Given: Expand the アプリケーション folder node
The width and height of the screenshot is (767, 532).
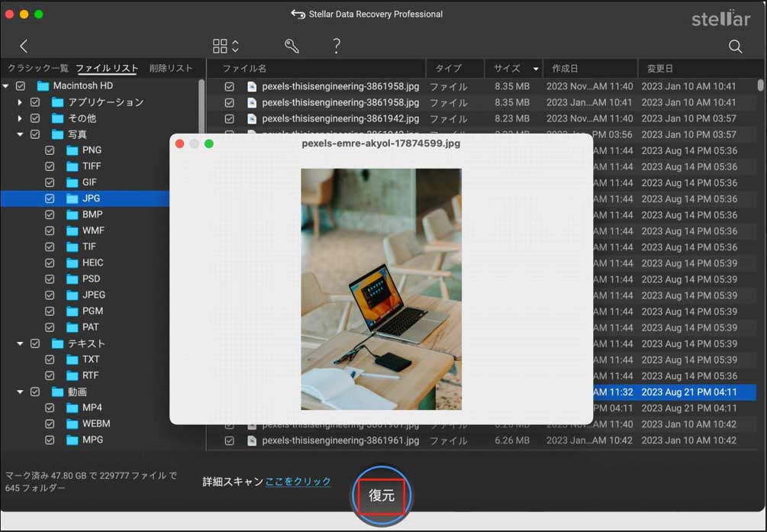Looking at the screenshot, I should [20, 102].
